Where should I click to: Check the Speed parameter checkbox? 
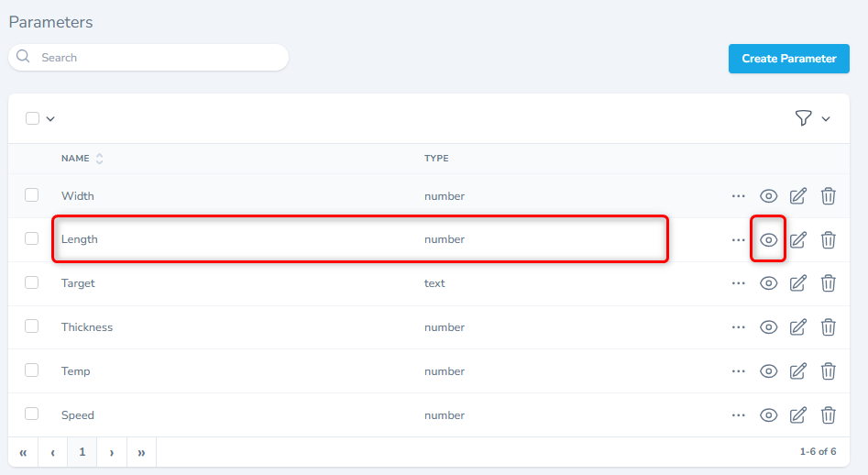point(32,414)
